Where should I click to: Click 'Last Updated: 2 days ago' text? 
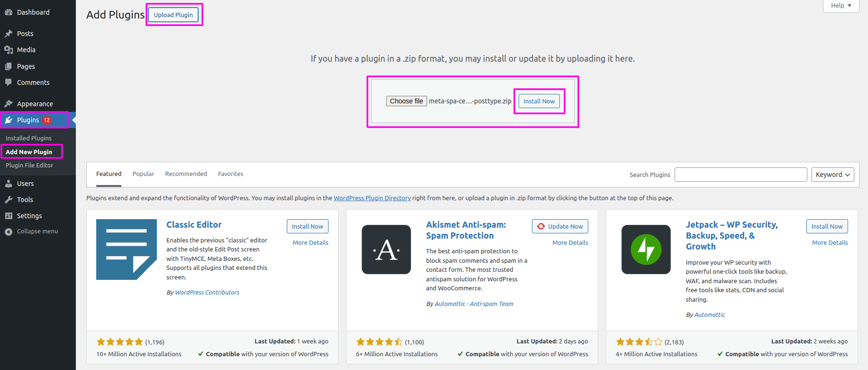552,342
